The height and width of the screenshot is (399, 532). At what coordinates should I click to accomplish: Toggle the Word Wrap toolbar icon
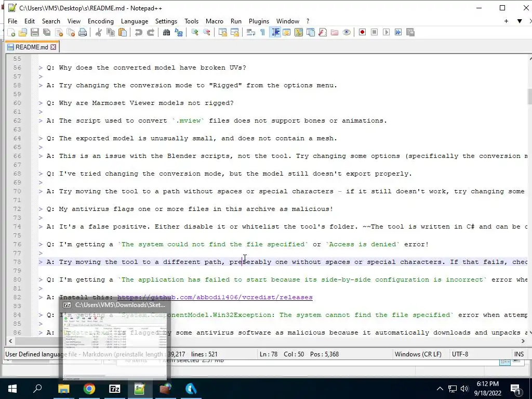click(x=251, y=32)
